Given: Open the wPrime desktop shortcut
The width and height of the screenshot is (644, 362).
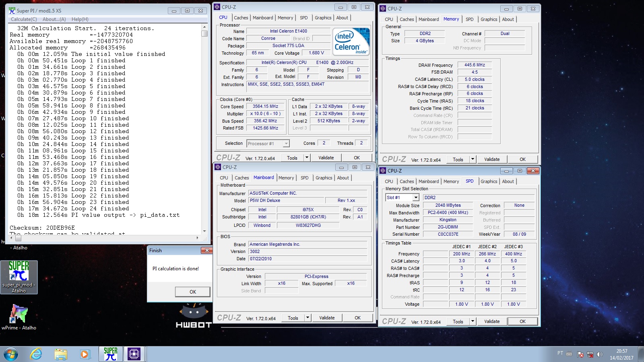Looking at the screenshot, I should click(19, 317).
